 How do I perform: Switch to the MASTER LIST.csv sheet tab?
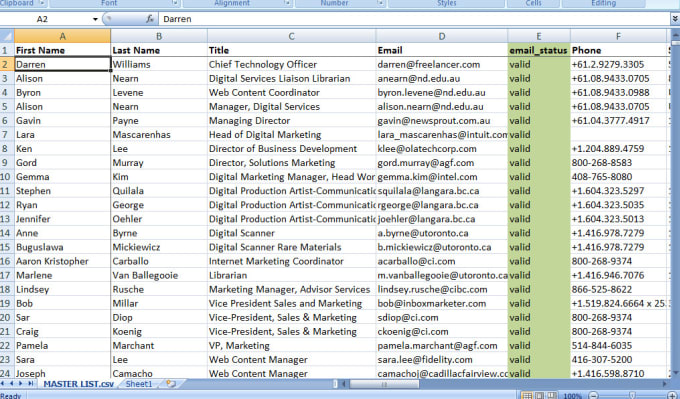(78, 384)
